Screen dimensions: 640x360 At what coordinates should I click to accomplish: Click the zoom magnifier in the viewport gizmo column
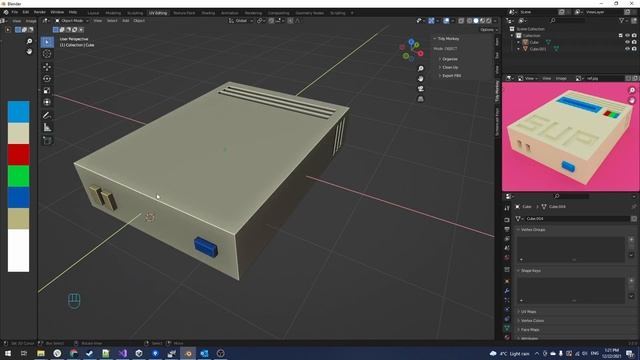[x=420, y=69]
